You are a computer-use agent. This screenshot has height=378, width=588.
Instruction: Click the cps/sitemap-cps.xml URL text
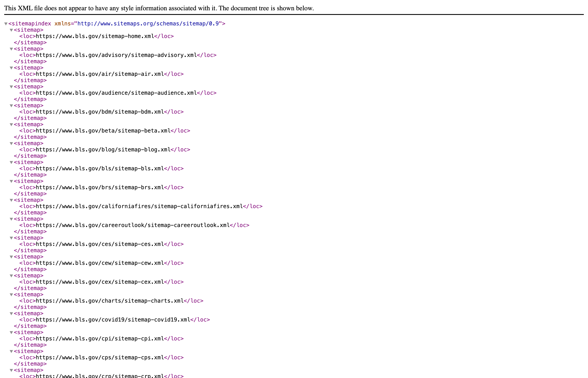point(100,358)
